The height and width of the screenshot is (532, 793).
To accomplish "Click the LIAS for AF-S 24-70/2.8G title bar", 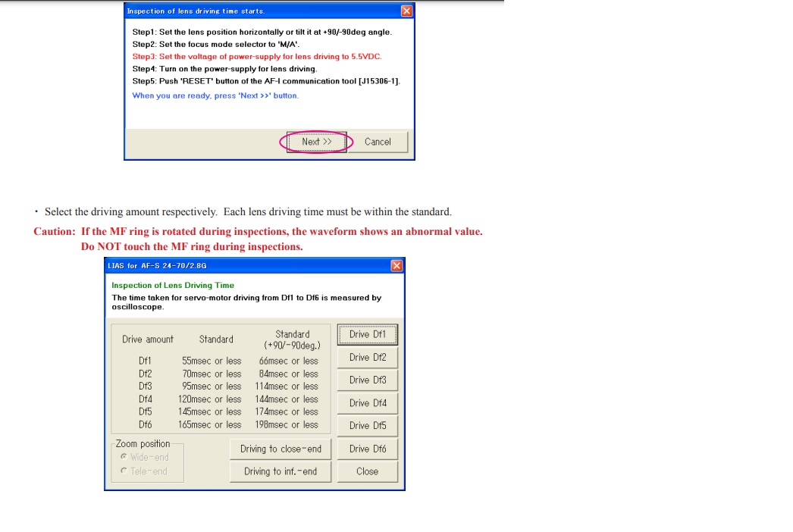I will 243,265.
